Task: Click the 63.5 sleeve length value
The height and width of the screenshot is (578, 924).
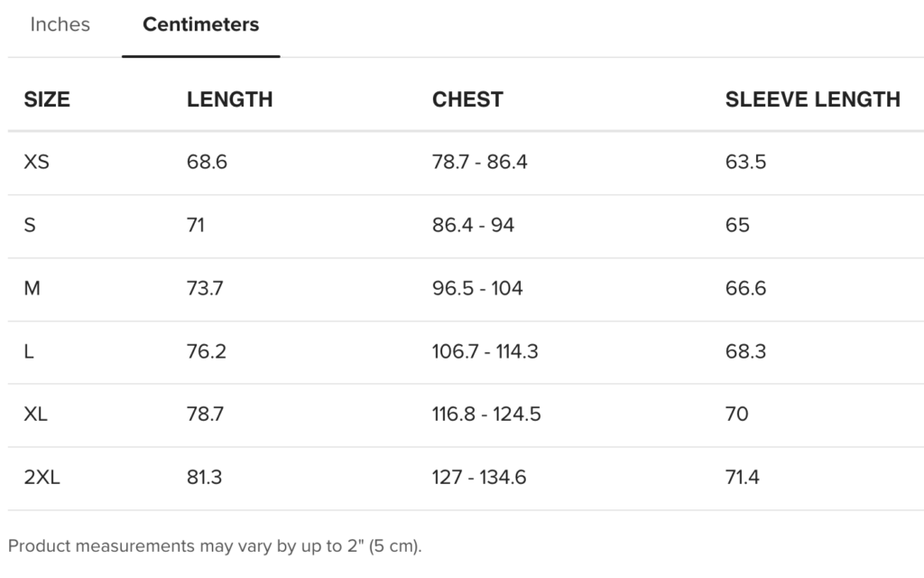Action: (745, 163)
